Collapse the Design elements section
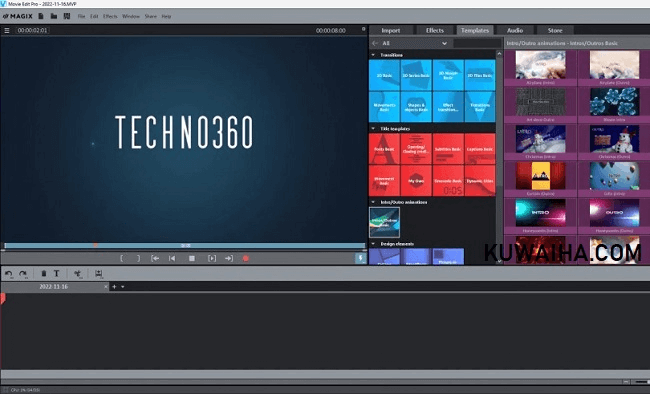The height and width of the screenshot is (394, 650). pos(373,244)
